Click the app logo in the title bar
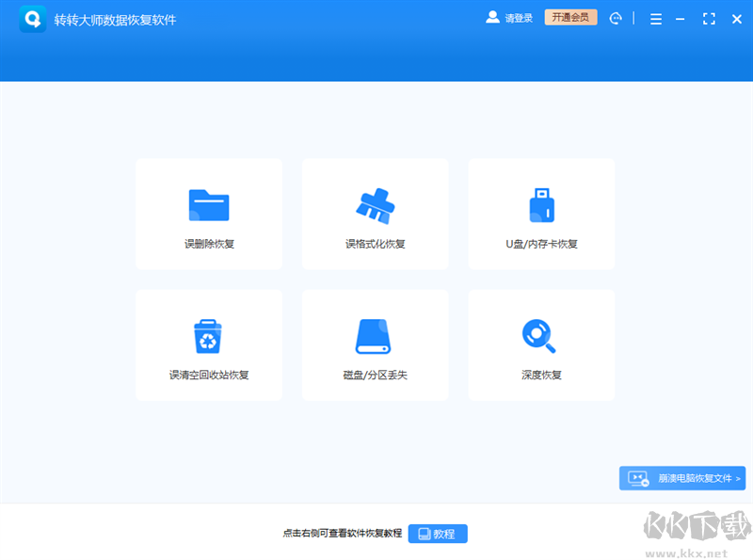This screenshot has width=753, height=560. coord(32,18)
